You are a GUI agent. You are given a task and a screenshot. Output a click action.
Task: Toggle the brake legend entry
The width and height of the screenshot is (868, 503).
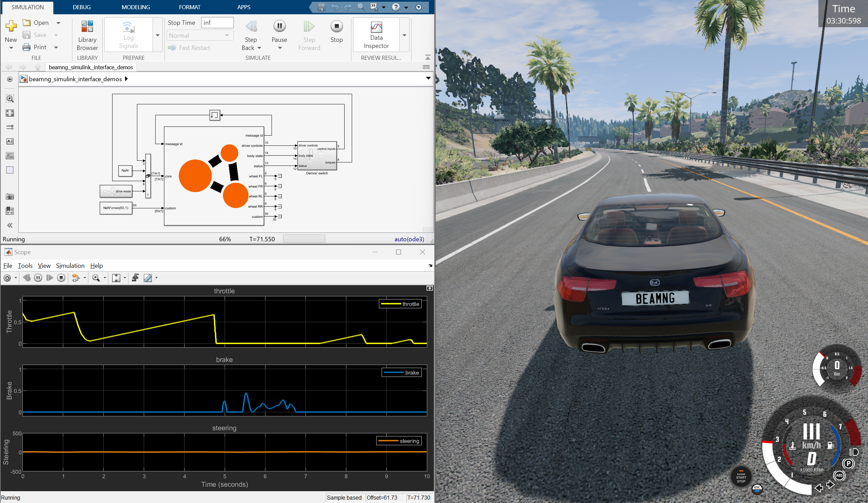402,372
